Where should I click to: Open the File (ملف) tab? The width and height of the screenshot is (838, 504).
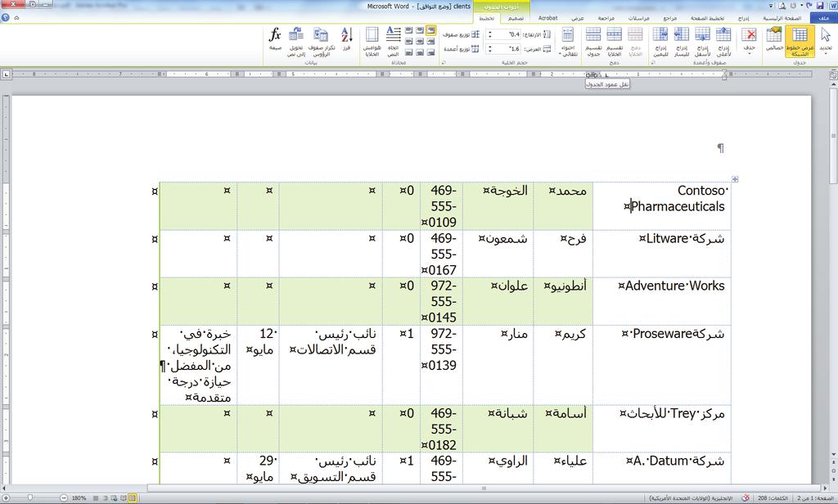click(823, 18)
